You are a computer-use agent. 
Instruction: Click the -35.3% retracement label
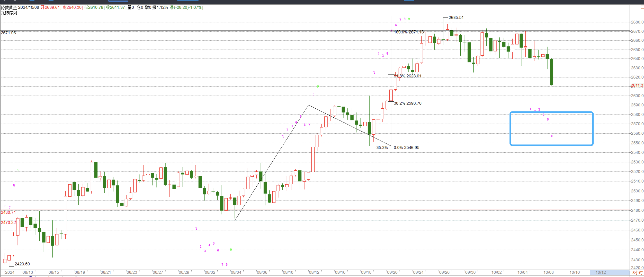381,148
